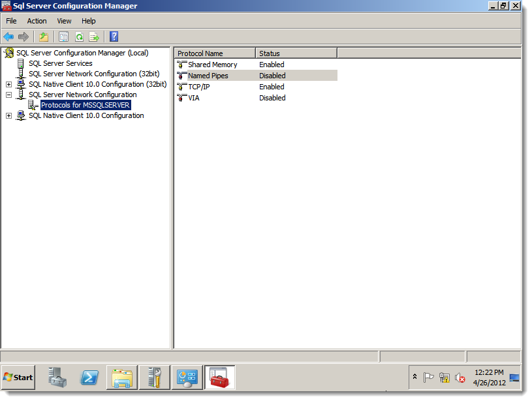The height and width of the screenshot is (401, 532).
Task: Open Help via the question mark icon
Action: tap(114, 37)
